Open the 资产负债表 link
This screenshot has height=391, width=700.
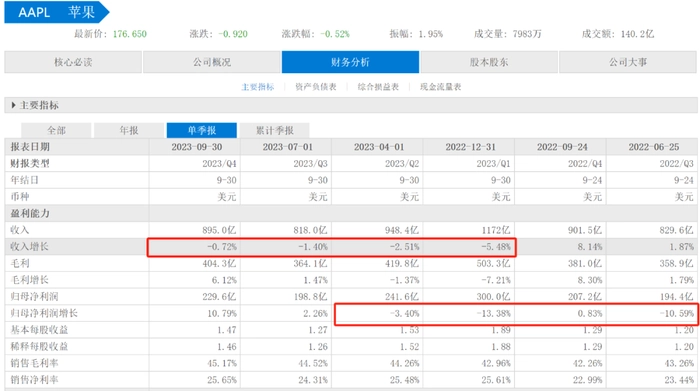(316, 87)
